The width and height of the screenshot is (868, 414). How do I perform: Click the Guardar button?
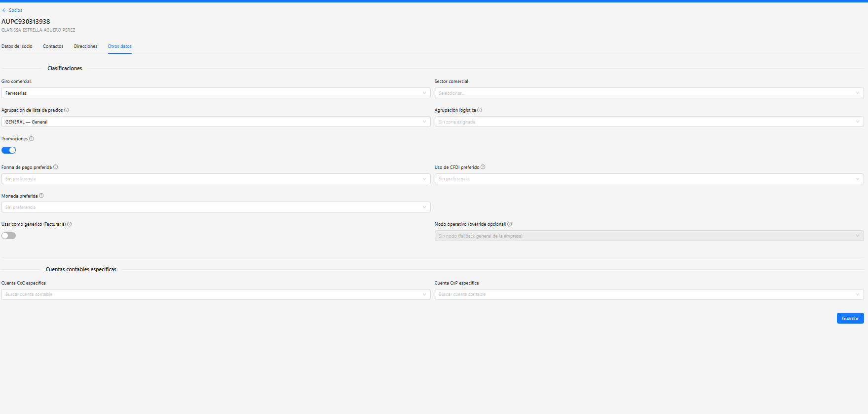pos(850,318)
